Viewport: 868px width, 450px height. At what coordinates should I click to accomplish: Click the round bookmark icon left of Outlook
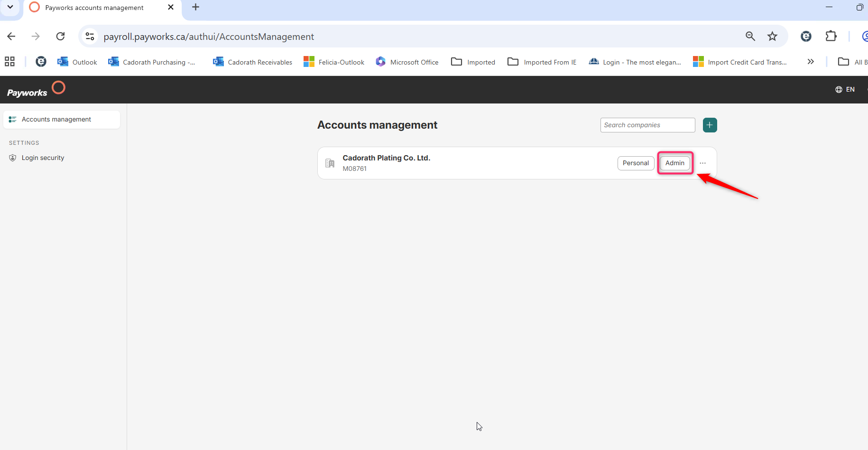(x=41, y=62)
